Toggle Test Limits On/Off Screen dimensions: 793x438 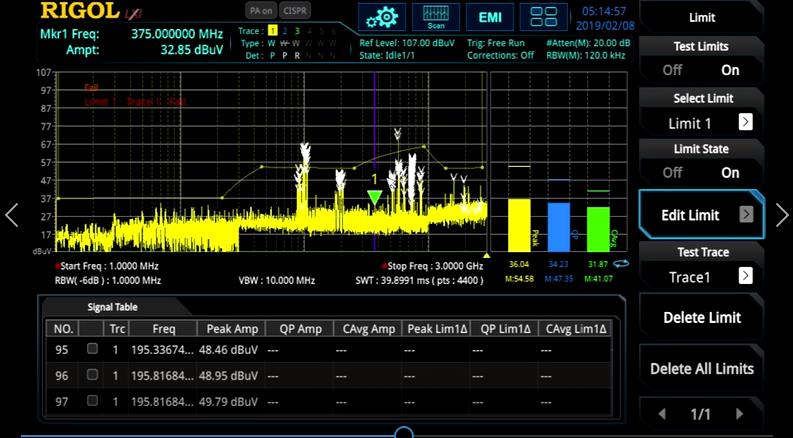tap(701, 70)
